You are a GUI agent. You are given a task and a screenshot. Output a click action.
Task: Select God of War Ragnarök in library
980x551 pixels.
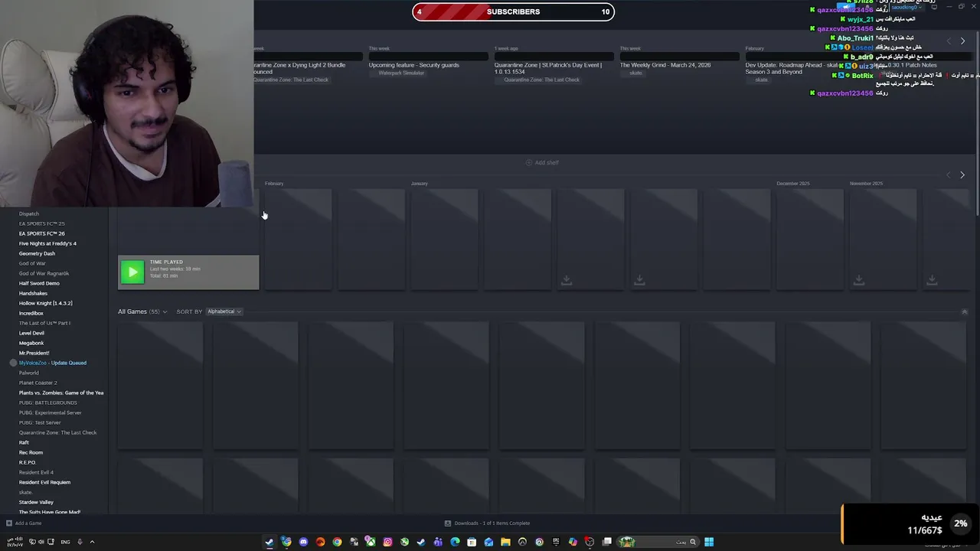[x=44, y=273]
